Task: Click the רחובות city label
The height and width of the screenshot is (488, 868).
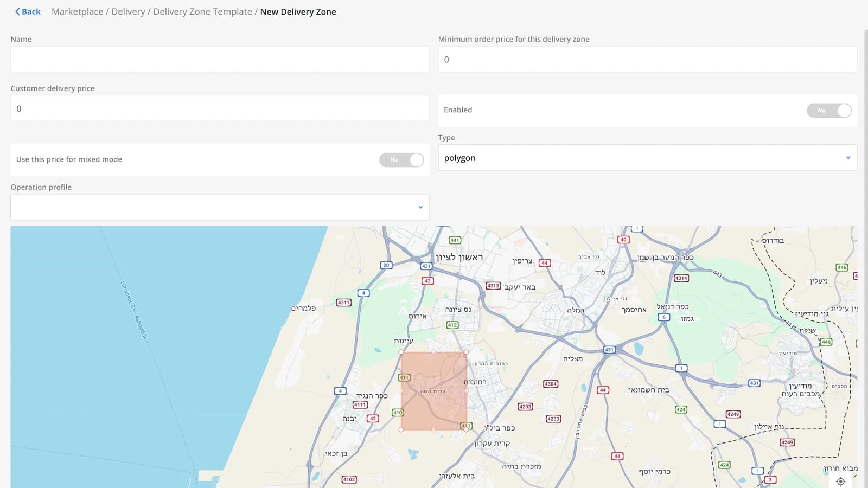Action: click(x=475, y=382)
